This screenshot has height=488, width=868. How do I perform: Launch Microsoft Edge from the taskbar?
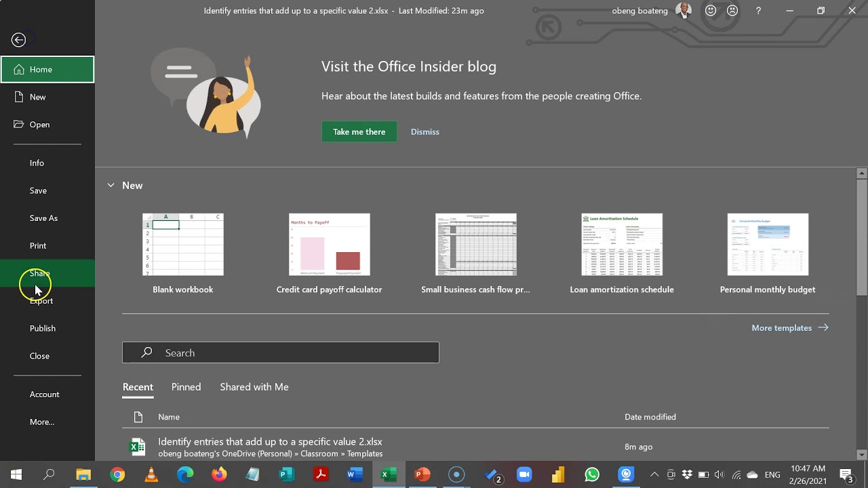point(185,474)
